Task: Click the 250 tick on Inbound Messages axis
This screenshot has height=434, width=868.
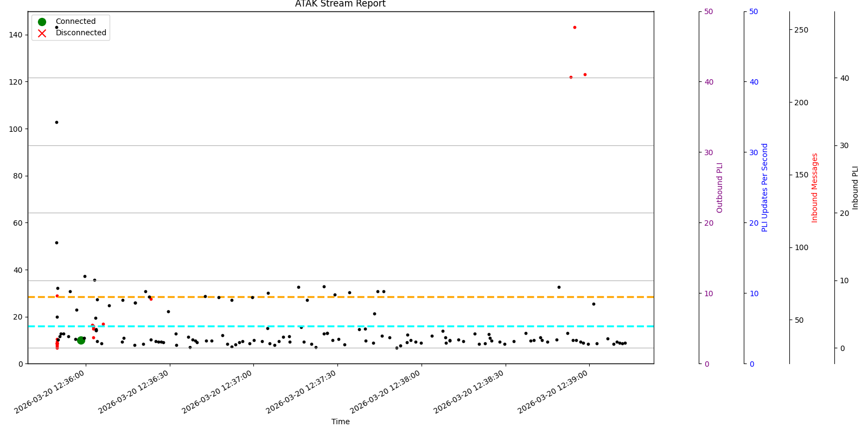Action: click(801, 30)
